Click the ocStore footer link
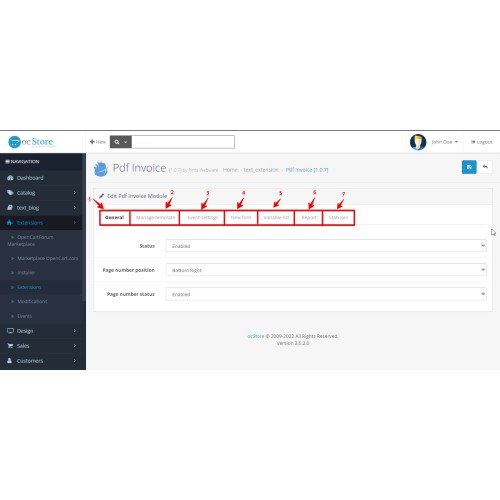Screen dimensions: 500x500 click(256, 336)
